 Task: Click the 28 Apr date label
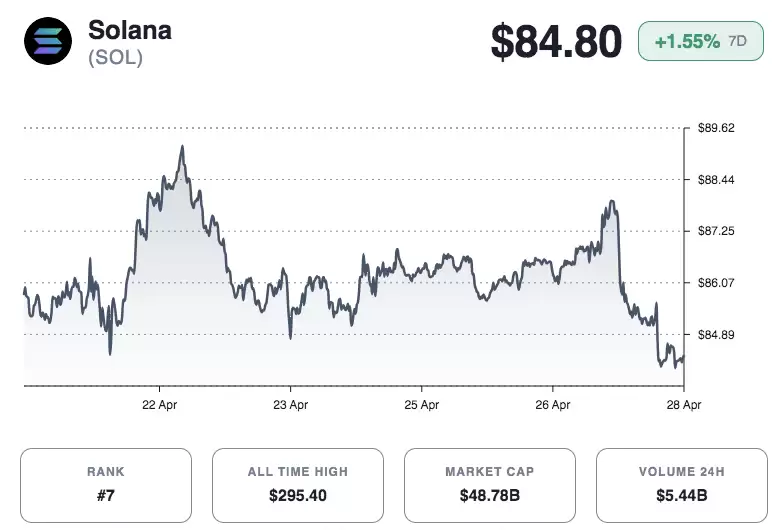click(683, 405)
